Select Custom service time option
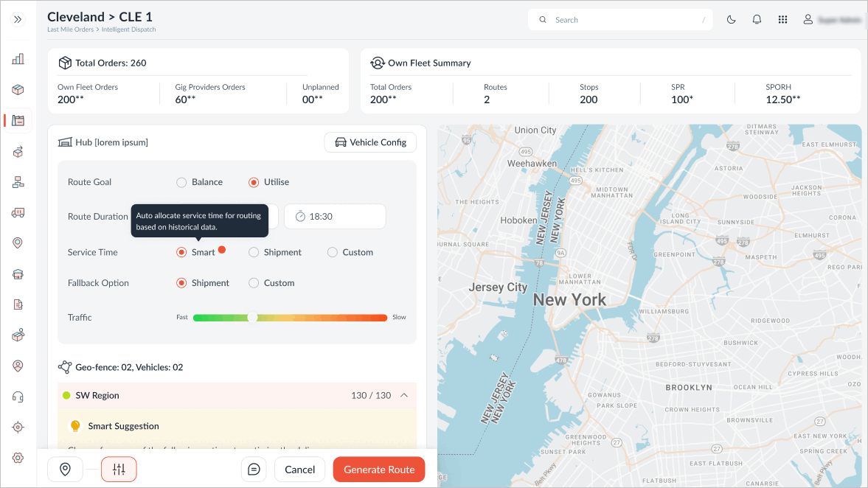 point(332,252)
